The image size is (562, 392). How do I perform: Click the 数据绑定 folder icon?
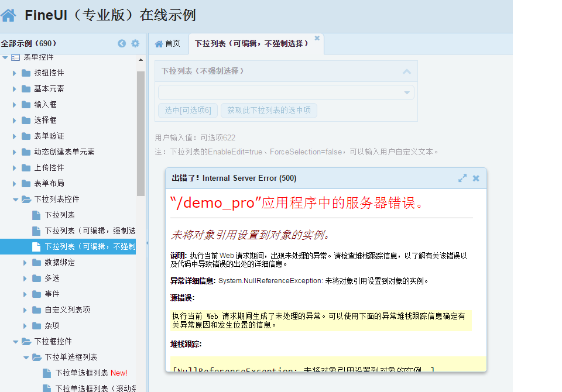[36, 263]
